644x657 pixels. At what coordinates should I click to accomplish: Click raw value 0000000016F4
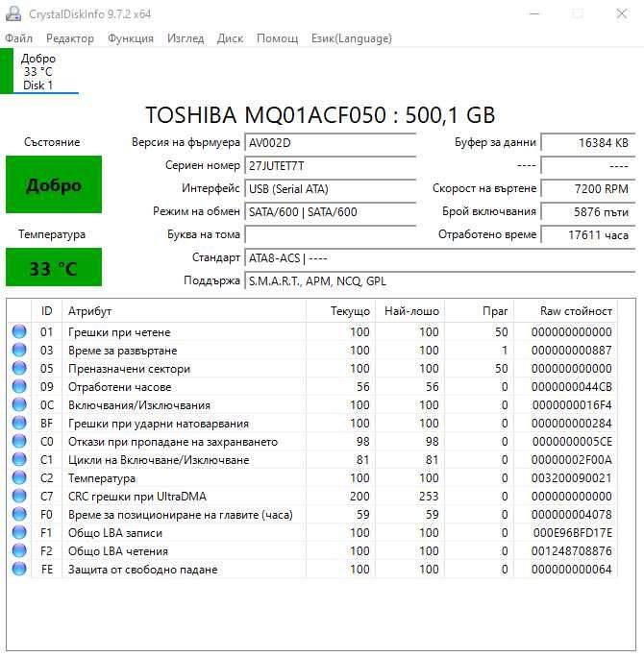[x=572, y=405]
